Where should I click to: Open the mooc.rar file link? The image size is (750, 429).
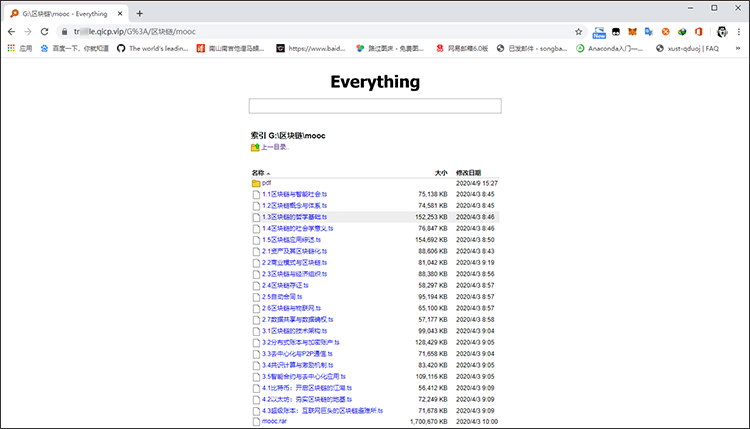click(x=273, y=421)
